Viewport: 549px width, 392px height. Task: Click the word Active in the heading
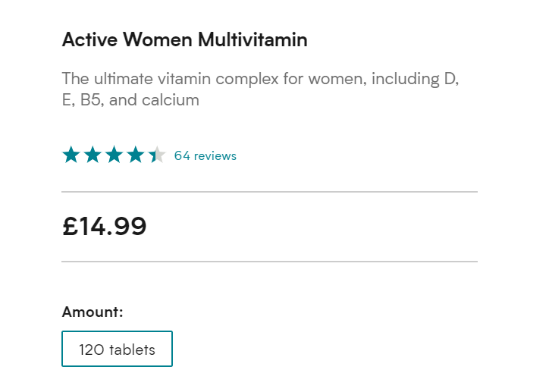point(86,40)
